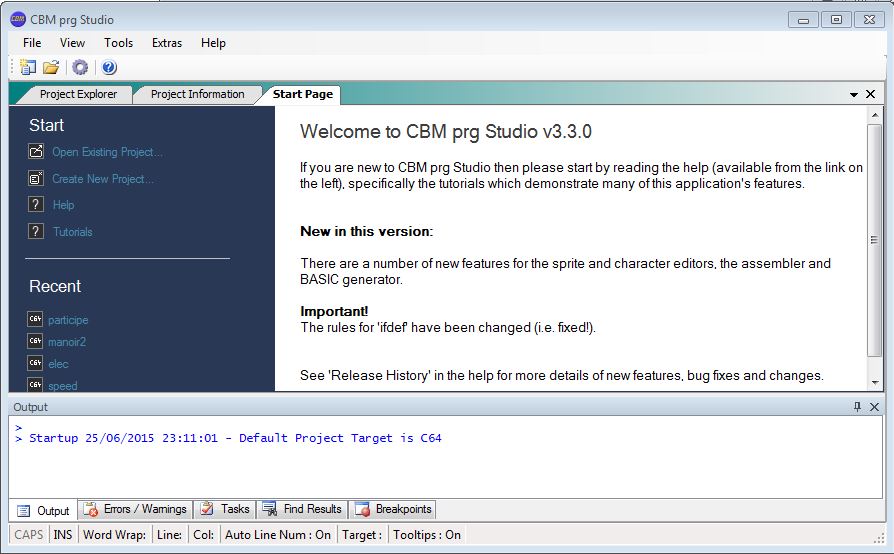The height and width of the screenshot is (554, 894).
Task: Pin the Output panel with pushpin icon
Action: pos(857,407)
